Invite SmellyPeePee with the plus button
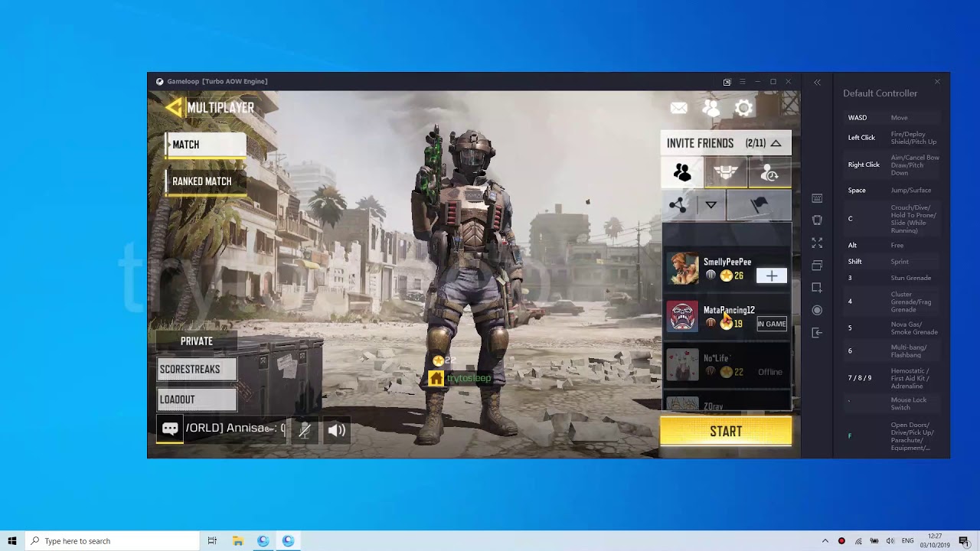Viewport: 980px width, 551px height. coord(771,275)
